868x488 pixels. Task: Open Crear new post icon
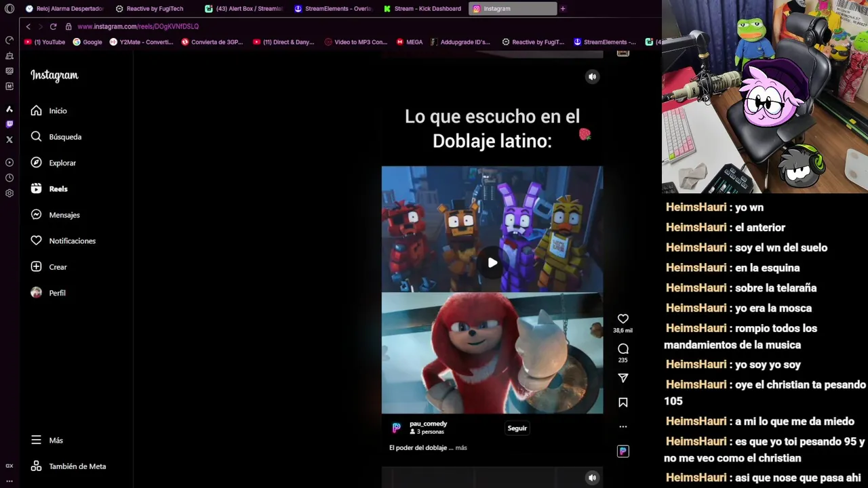coord(36,267)
